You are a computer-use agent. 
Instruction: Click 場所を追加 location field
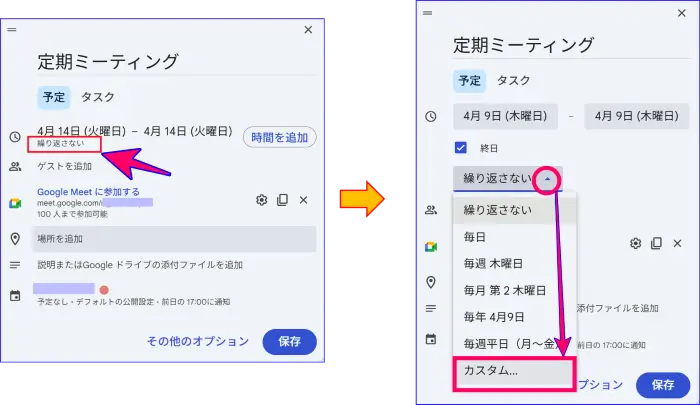coord(174,239)
